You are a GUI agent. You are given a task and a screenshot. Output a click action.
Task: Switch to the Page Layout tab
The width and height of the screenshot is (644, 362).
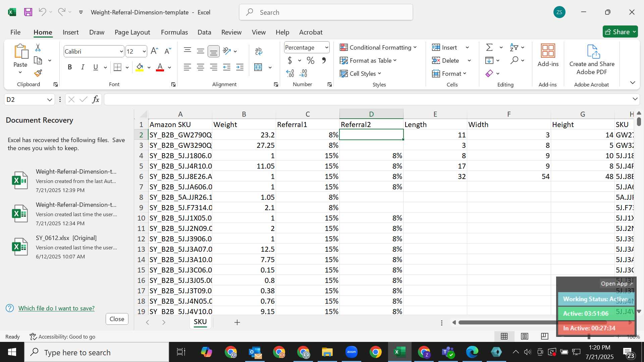[132, 32]
